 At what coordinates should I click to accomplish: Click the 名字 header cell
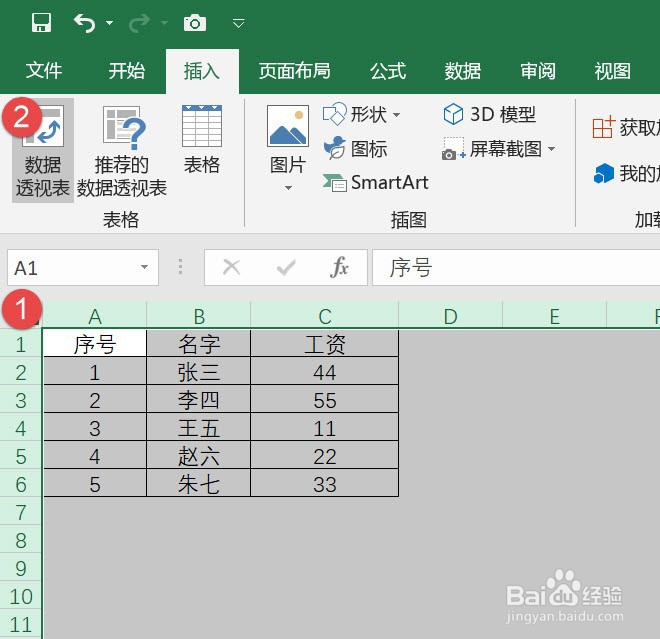[x=199, y=344]
